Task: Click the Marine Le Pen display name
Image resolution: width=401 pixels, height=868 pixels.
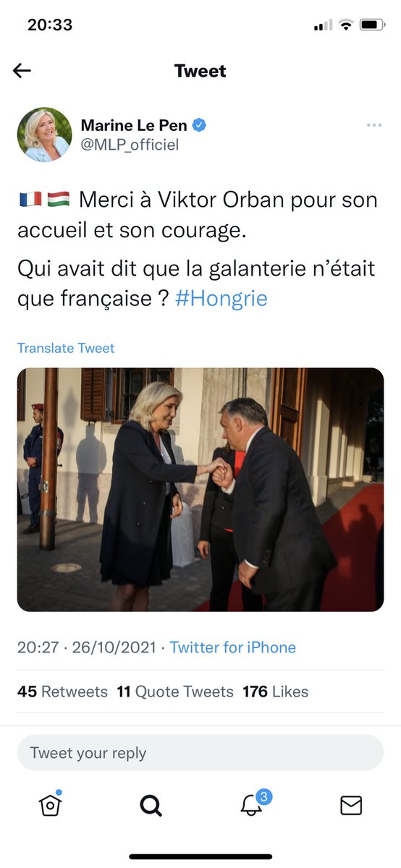Action: [x=134, y=125]
